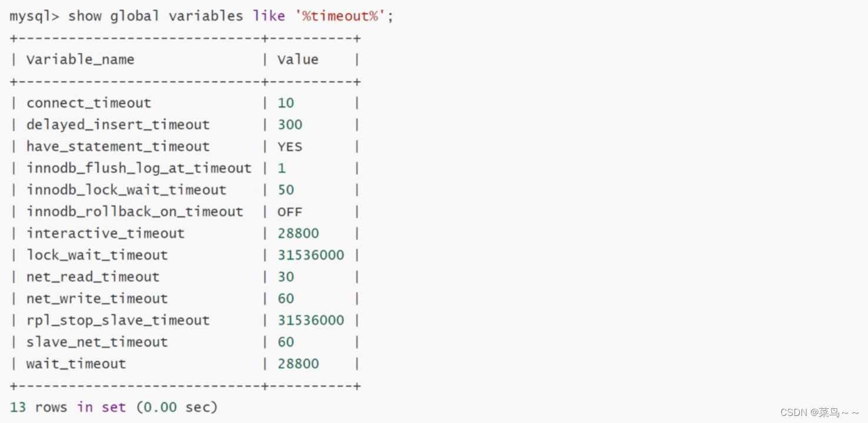Click the slave_net_timeout variable name
Screen dimensions: 868x423
[97, 342]
